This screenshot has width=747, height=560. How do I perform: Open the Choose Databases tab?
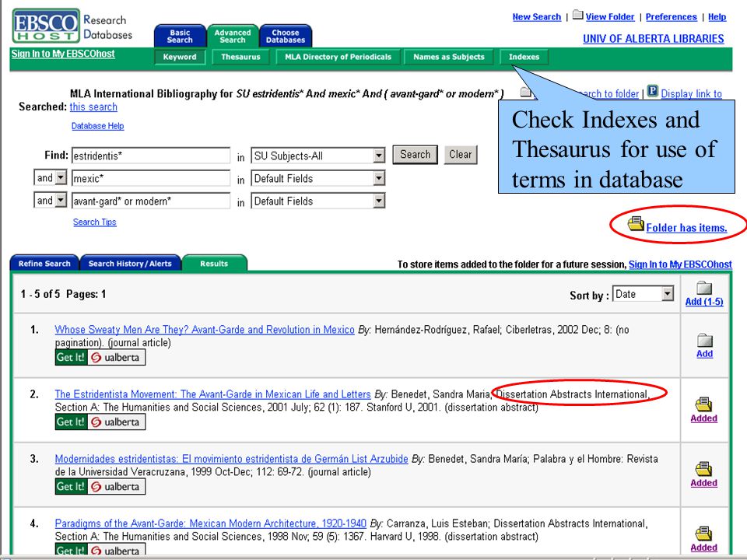tap(286, 37)
